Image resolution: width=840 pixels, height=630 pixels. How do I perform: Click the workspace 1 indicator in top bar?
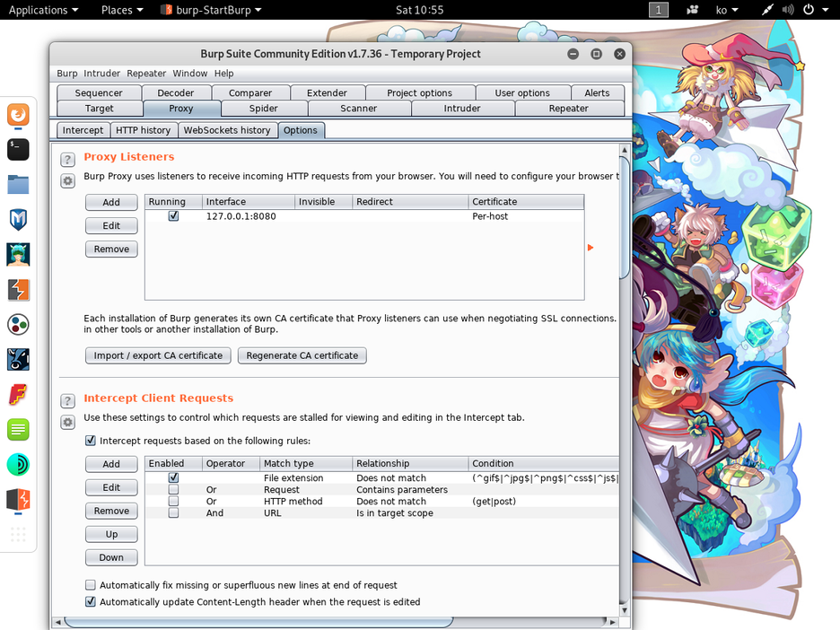click(x=659, y=10)
